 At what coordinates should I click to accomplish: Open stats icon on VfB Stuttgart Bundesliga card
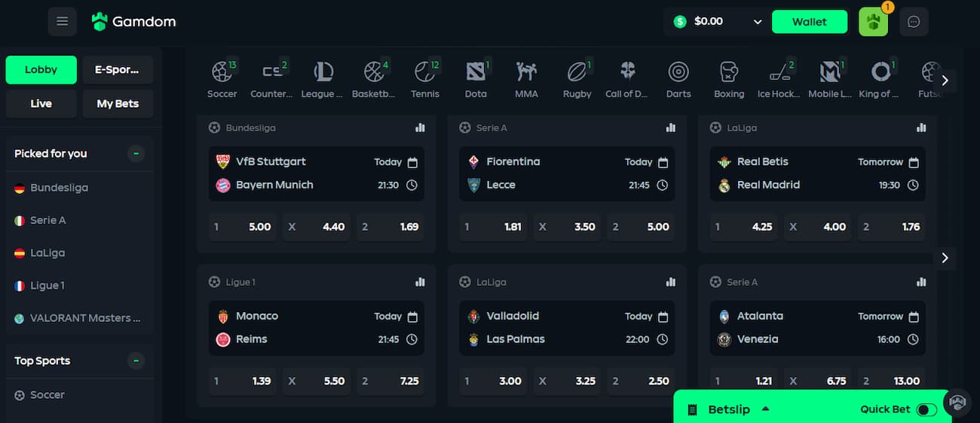[x=420, y=127]
